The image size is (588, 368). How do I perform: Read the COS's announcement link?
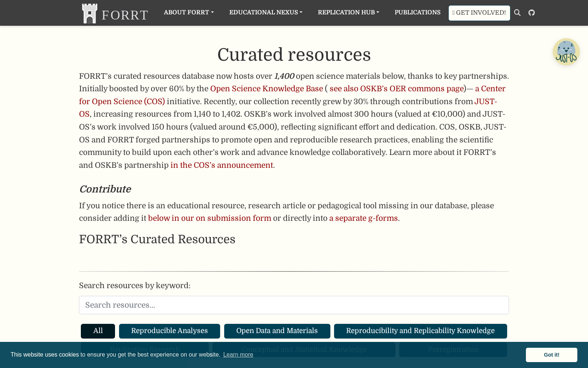[222, 165]
